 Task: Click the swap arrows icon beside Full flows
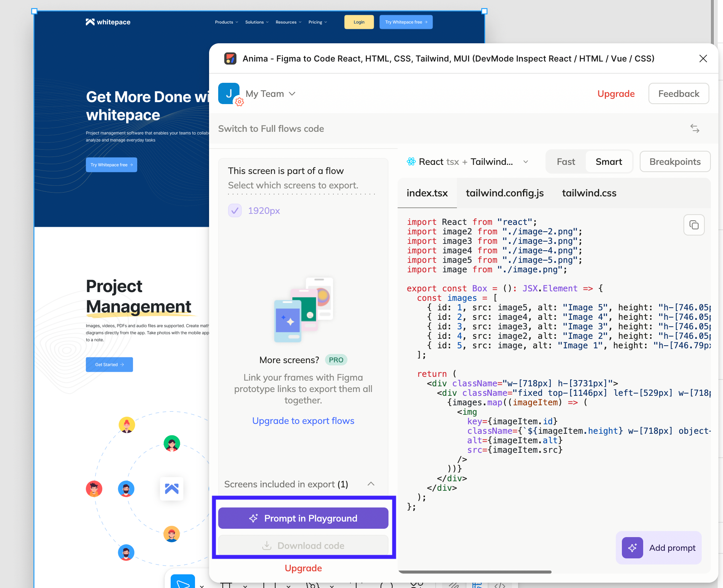pyautogui.click(x=695, y=128)
